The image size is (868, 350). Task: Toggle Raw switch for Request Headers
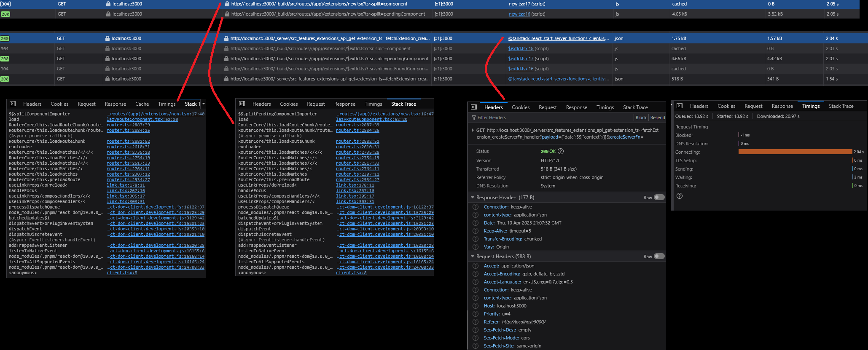coord(659,256)
